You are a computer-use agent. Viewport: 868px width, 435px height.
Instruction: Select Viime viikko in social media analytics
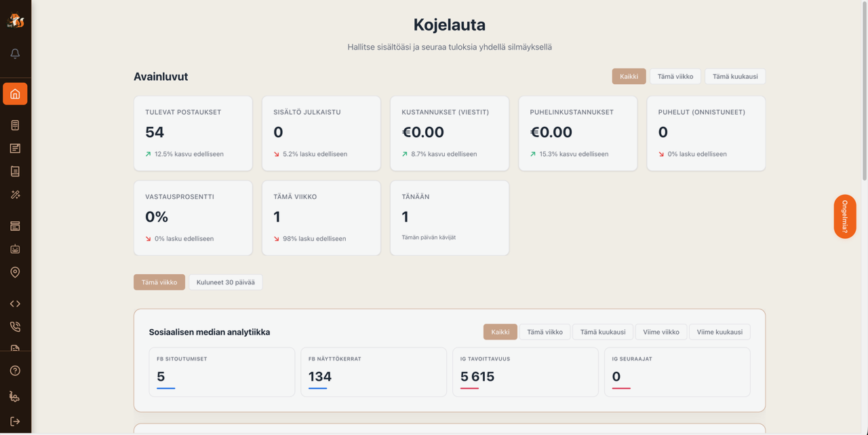pyautogui.click(x=661, y=331)
